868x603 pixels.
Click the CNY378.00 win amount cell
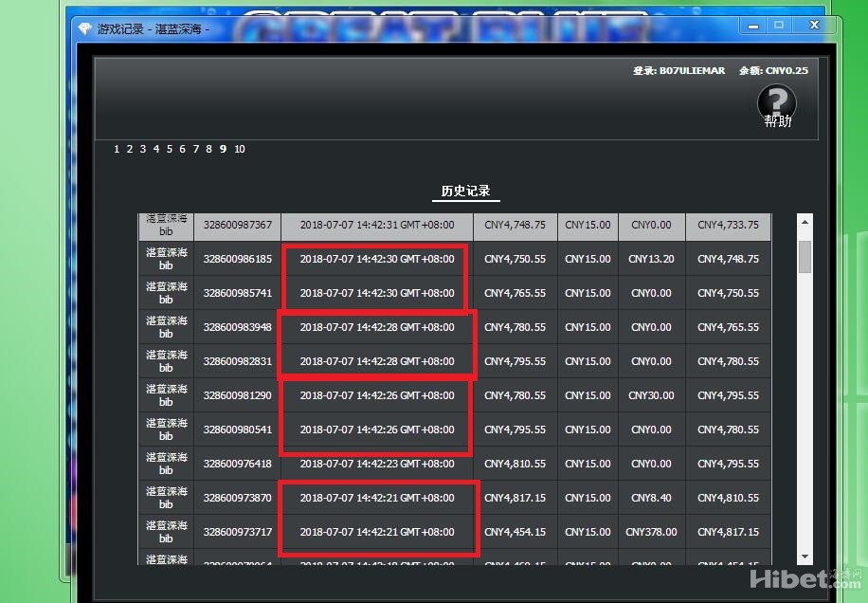(x=651, y=532)
